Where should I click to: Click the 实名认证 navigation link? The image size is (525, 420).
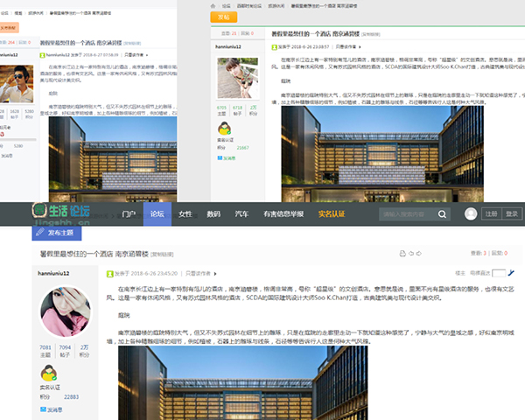coord(332,213)
